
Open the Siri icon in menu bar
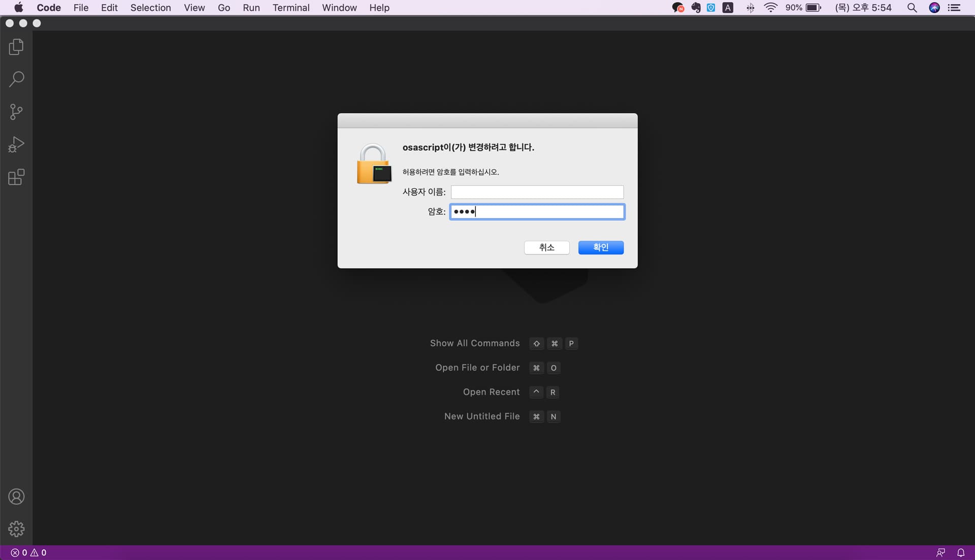click(x=934, y=8)
